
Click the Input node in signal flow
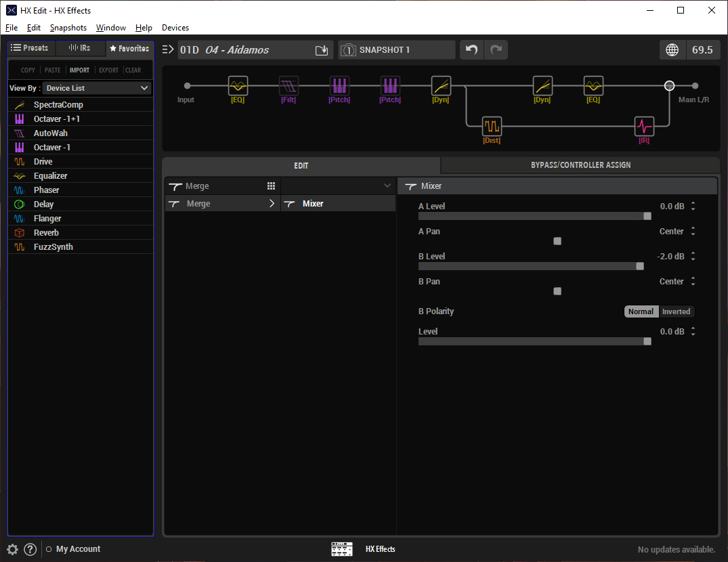click(187, 86)
